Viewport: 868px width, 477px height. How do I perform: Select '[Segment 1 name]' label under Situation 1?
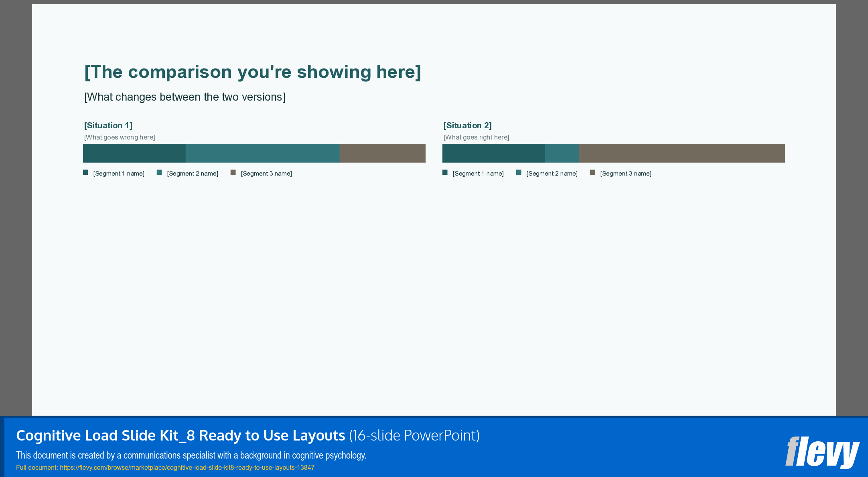pyautogui.click(x=119, y=174)
